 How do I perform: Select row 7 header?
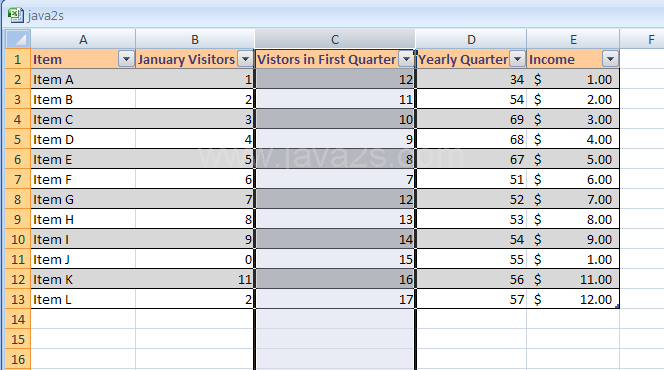(x=18, y=179)
